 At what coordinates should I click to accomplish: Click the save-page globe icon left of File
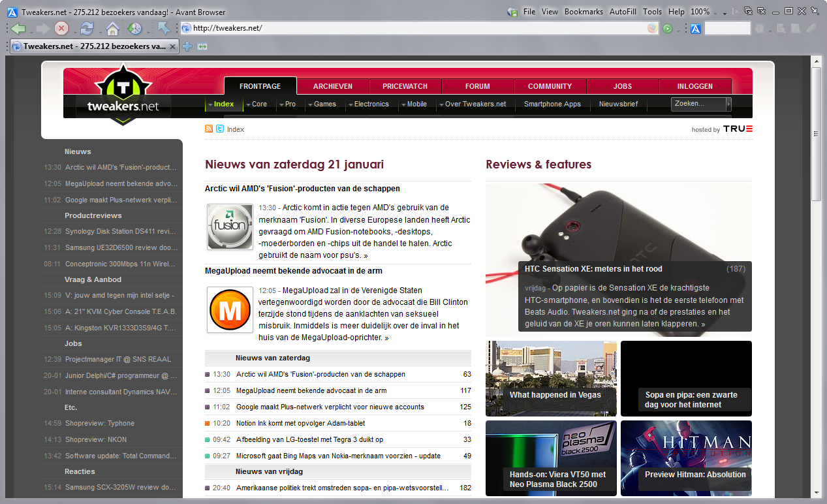513,12
